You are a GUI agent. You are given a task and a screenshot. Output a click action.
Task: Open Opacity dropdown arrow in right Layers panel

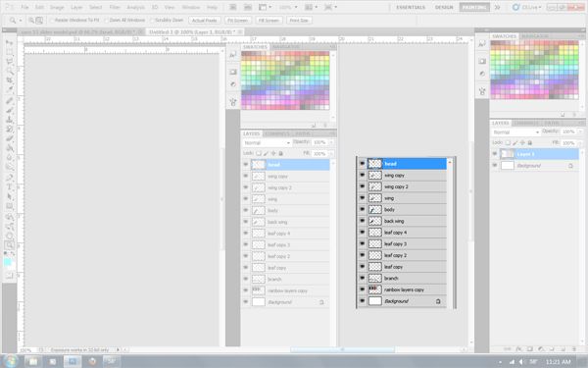pos(580,131)
